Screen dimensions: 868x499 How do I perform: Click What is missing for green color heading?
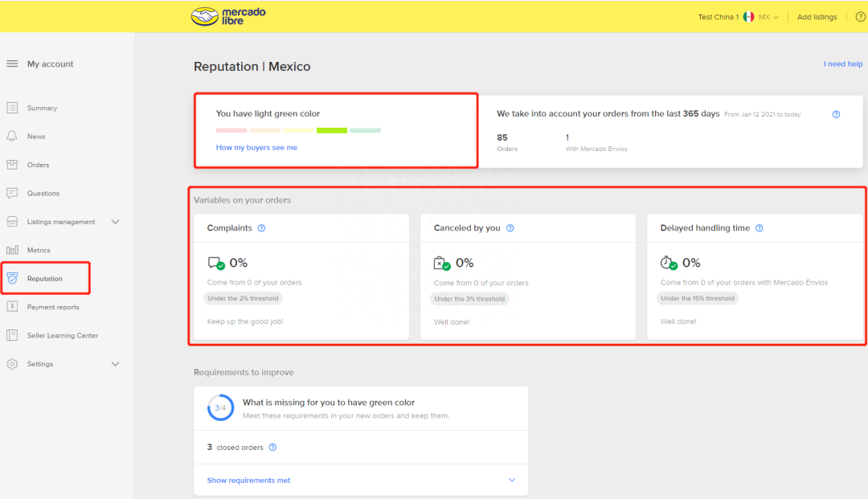click(x=328, y=403)
